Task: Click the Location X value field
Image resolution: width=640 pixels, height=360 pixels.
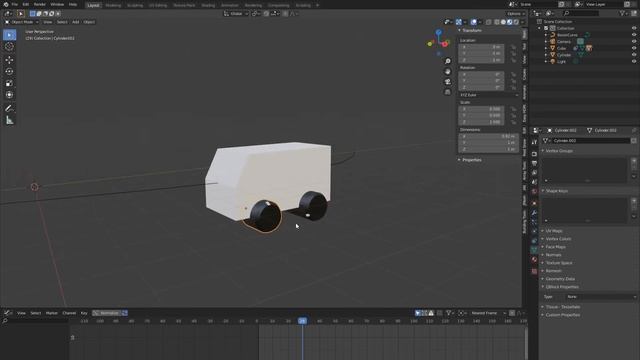Action: coord(481,47)
